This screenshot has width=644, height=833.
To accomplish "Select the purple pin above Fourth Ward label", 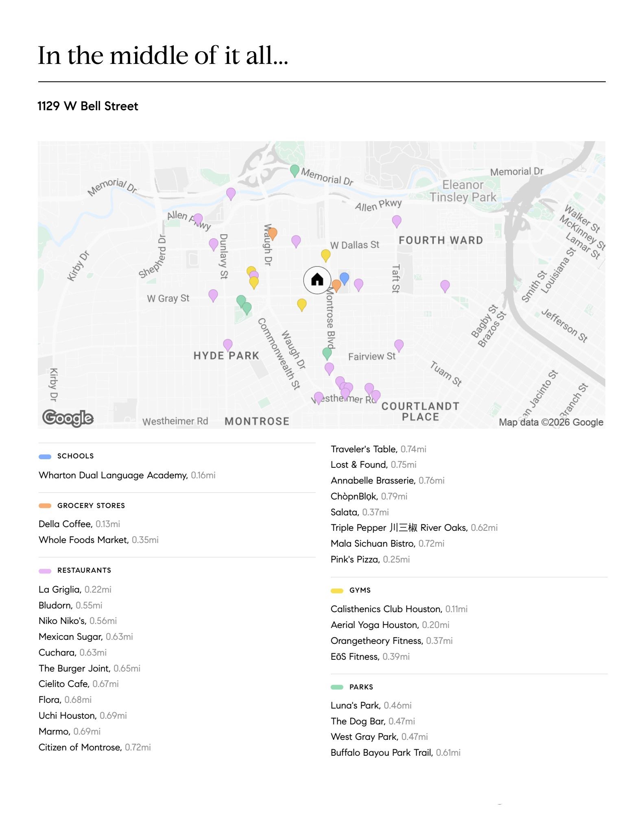I will 397,221.
